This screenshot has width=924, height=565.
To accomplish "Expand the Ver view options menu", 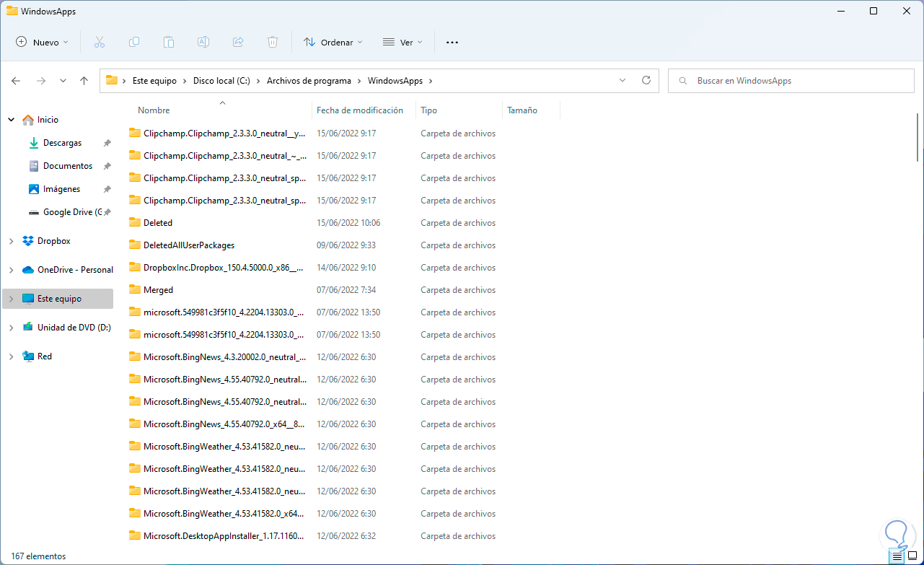I will [x=402, y=43].
